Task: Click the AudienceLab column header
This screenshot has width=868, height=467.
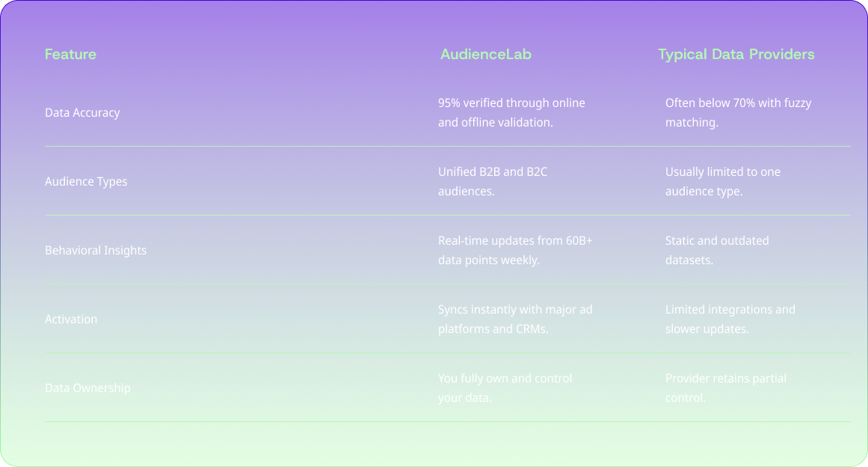Action: click(x=485, y=54)
